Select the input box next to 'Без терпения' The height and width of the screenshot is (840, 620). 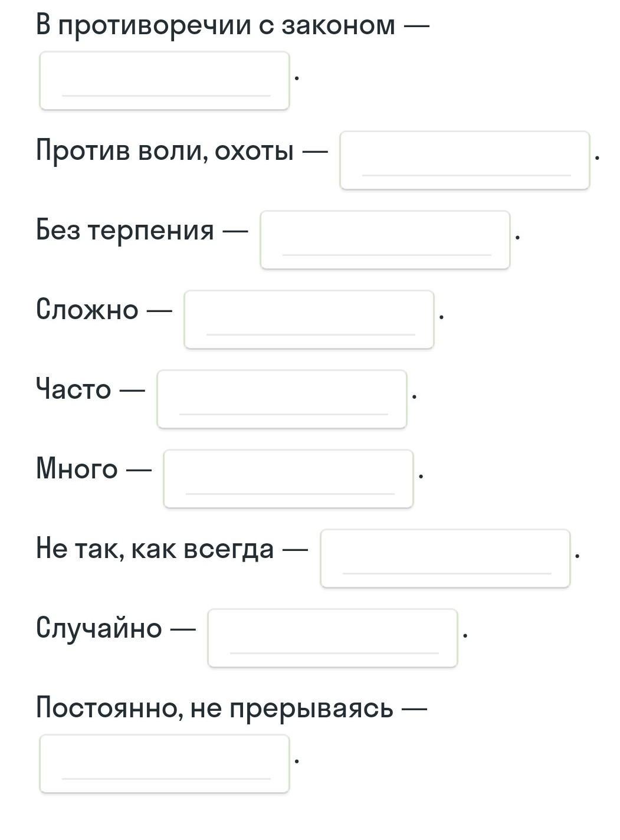click(385, 240)
